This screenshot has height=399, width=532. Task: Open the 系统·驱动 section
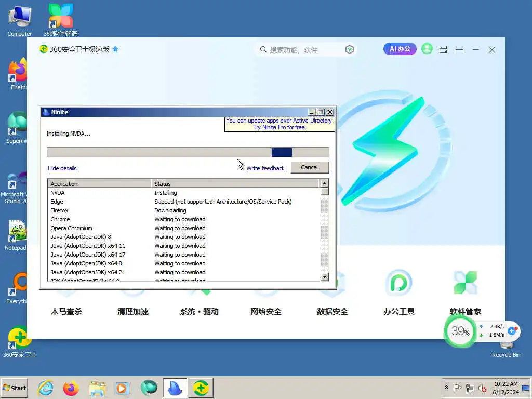pos(199,311)
